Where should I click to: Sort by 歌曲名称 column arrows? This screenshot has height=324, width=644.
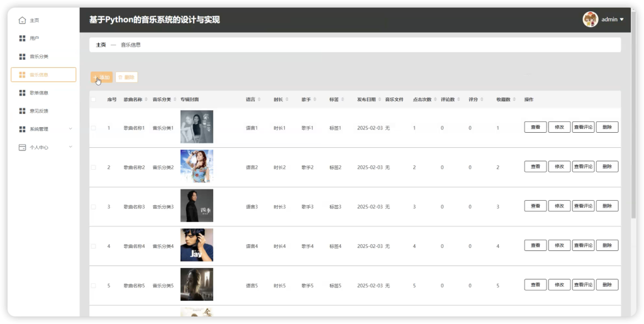[146, 99]
